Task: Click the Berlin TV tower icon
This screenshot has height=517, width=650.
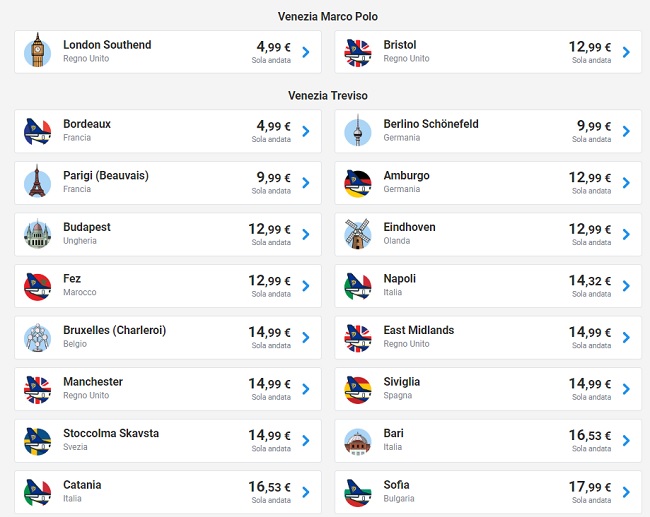Action: pyautogui.click(x=357, y=131)
